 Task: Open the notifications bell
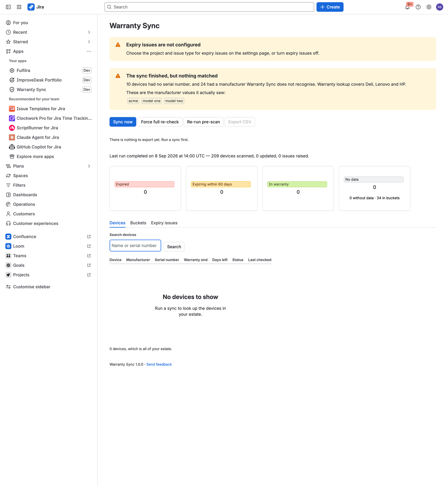(x=407, y=7)
